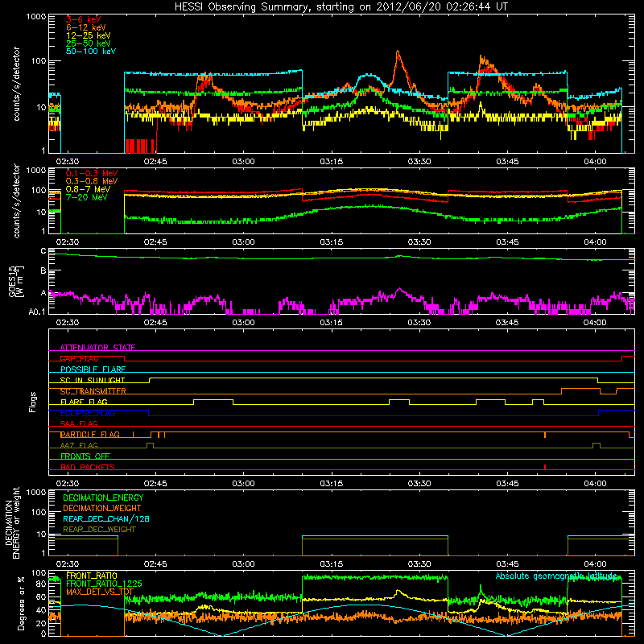Select the PARTICLE_FLAG label
This screenshot has height=644, width=644.
coord(90,435)
